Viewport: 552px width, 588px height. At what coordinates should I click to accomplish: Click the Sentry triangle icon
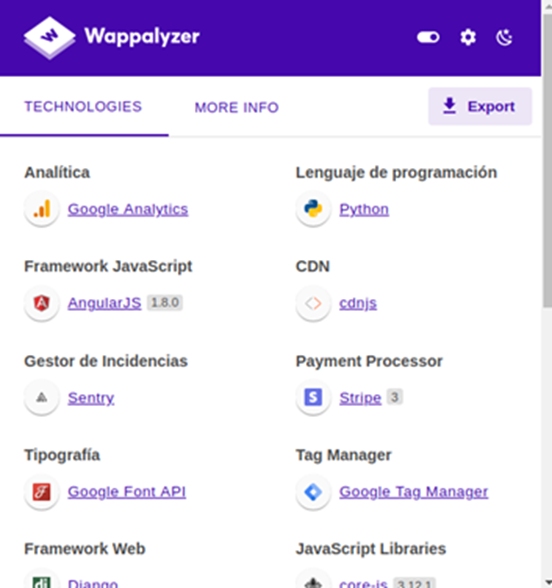[x=42, y=397]
